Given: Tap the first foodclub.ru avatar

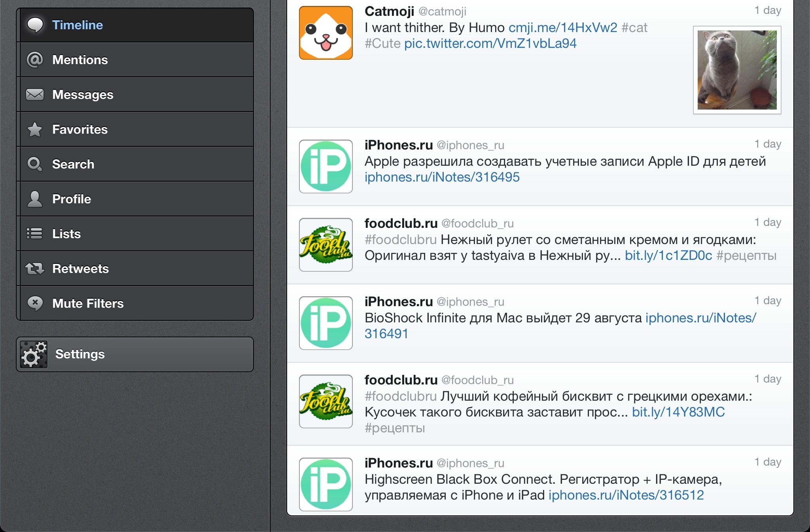Looking at the screenshot, I should click(x=326, y=245).
